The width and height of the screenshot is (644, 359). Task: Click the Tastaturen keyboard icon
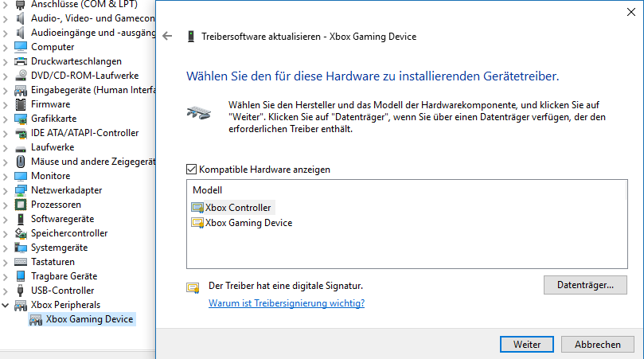[x=20, y=262]
